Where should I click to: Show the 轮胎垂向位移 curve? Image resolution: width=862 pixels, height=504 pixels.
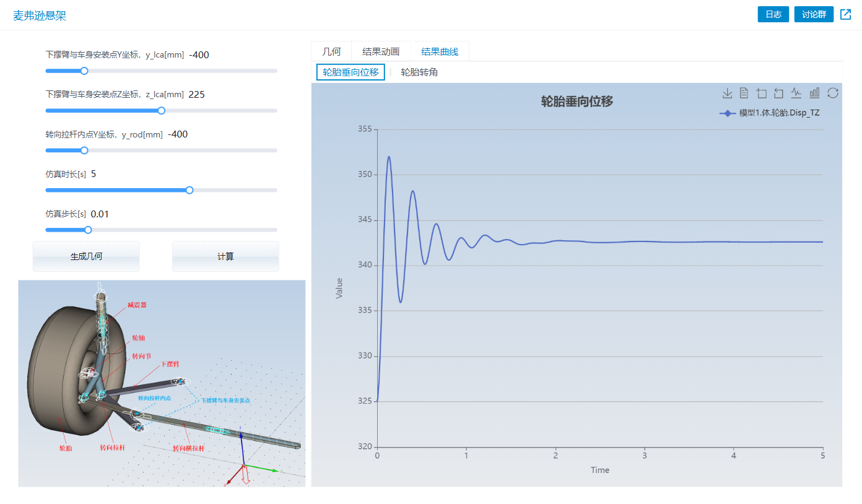(350, 72)
